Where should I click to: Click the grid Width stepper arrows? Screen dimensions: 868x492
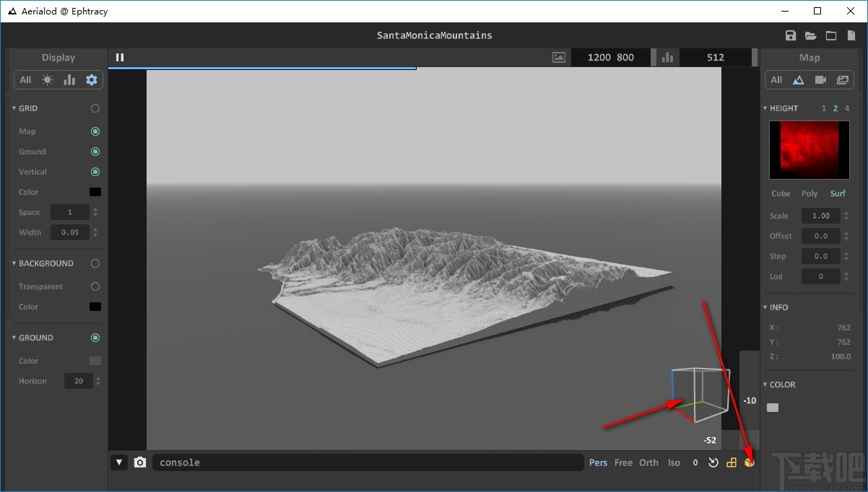[95, 232]
